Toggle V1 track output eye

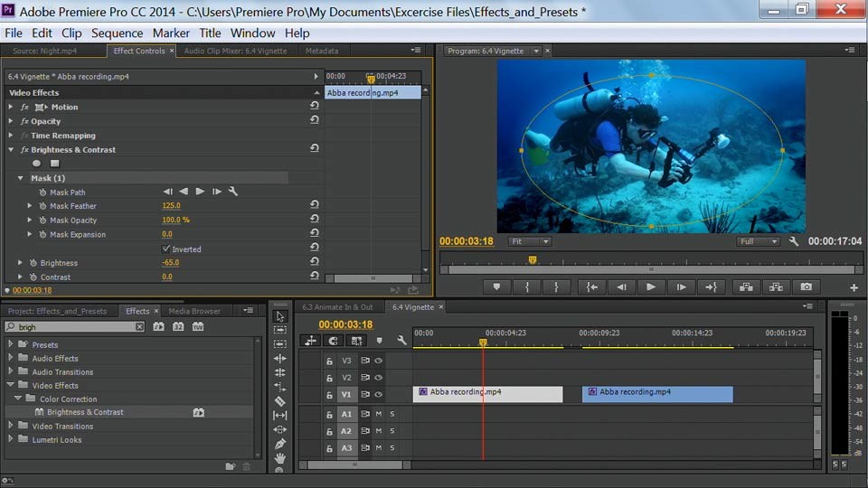click(379, 395)
